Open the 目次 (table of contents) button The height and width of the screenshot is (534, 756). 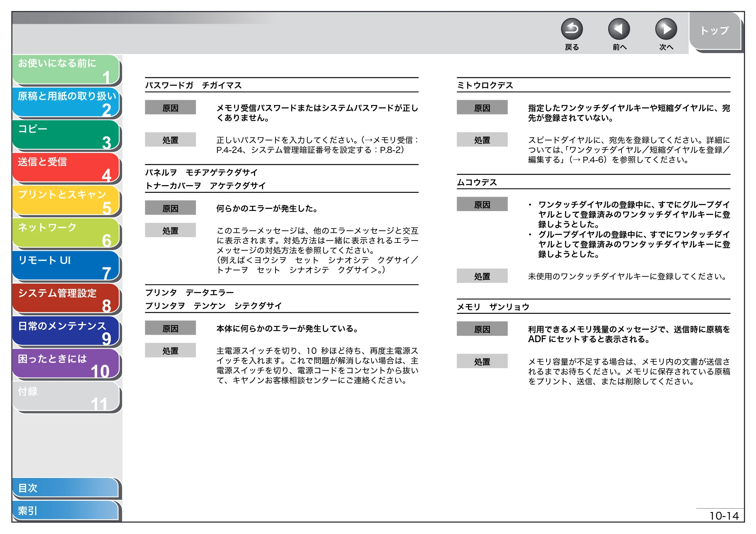(66, 488)
